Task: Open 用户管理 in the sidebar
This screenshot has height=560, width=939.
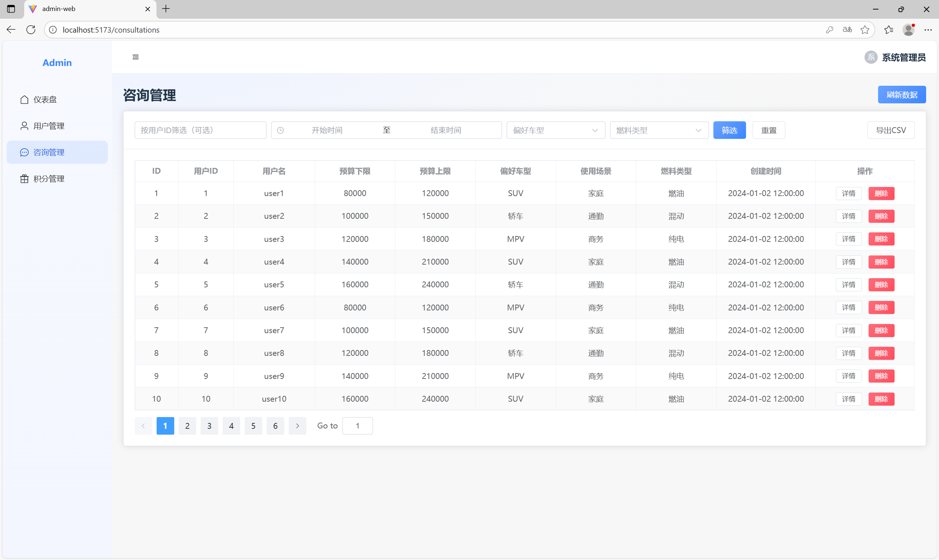Action: tap(49, 126)
